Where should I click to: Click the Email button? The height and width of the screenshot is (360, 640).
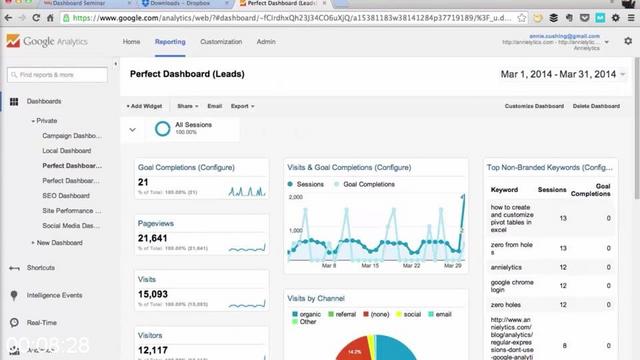point(215,106)
